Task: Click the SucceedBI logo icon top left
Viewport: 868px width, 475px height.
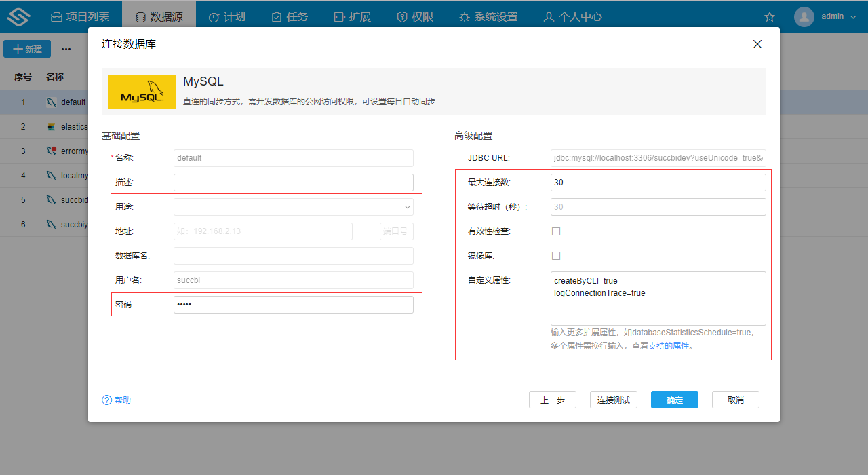Action: (x=18, y=16)
